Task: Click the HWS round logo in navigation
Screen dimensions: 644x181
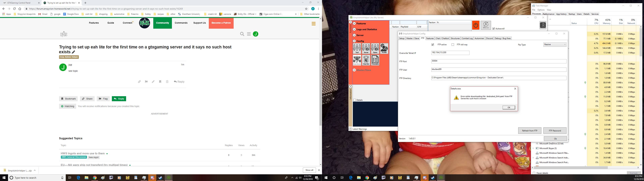Action: (x=145, y=23)
